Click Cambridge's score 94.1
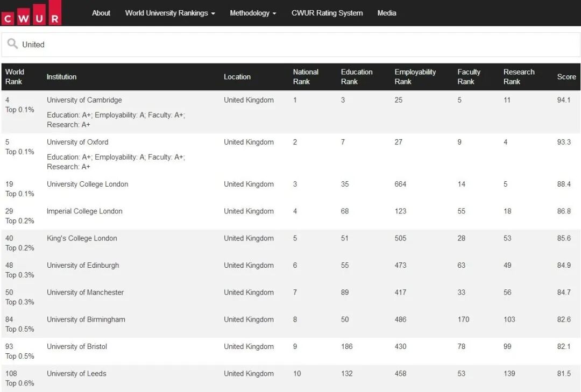Image resolution: width=581 pixels, height=392 pixels. (x=564, y=100)
